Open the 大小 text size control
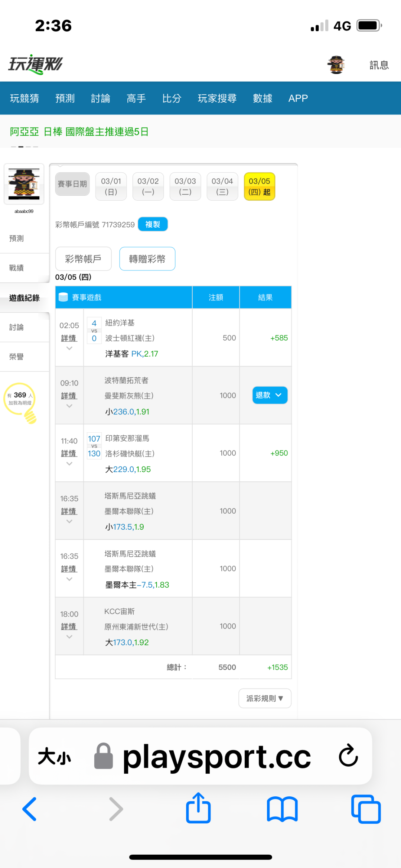 pyautogui.click(x=54, y=756)
